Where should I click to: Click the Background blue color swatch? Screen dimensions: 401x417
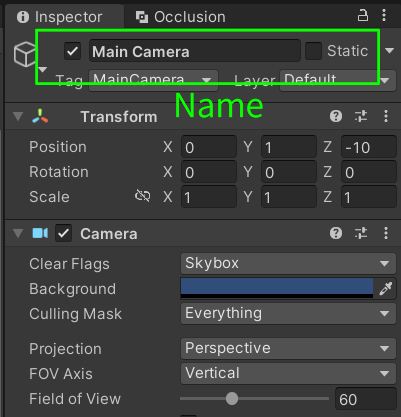pyautogui.click(x=277, y=288)
